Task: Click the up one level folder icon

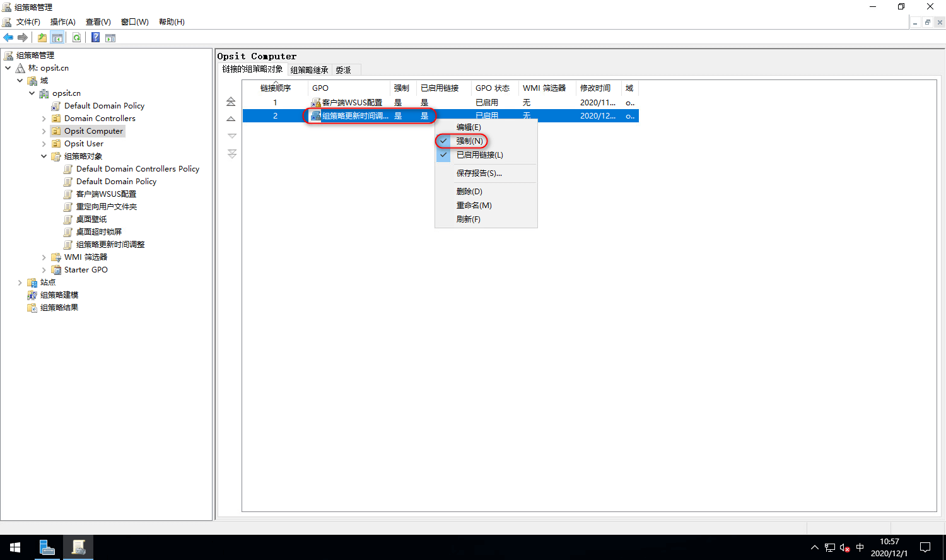Action: (42, 37)
